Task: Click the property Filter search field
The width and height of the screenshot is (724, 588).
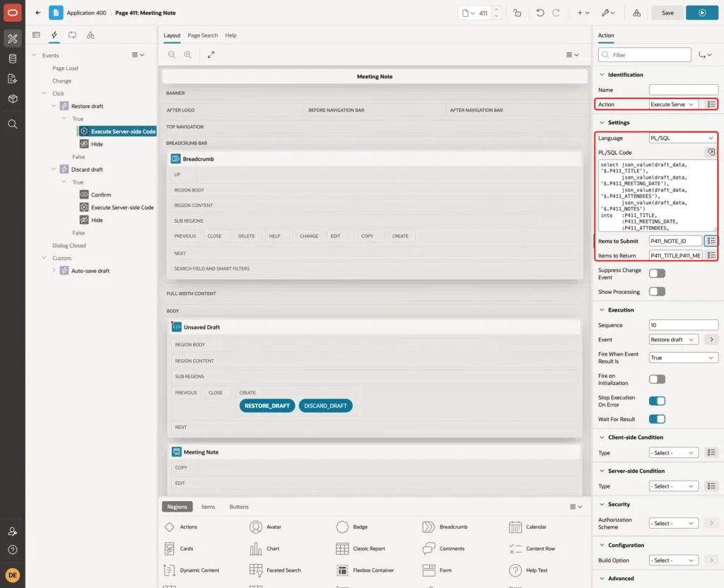Action: [x=645, y=55]
